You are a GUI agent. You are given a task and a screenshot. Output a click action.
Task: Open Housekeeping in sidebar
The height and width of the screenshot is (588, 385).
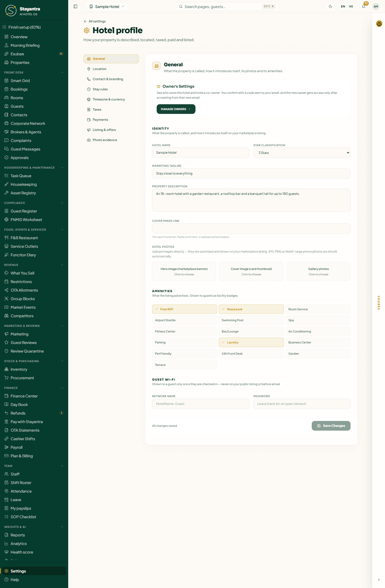pos(34,184)
